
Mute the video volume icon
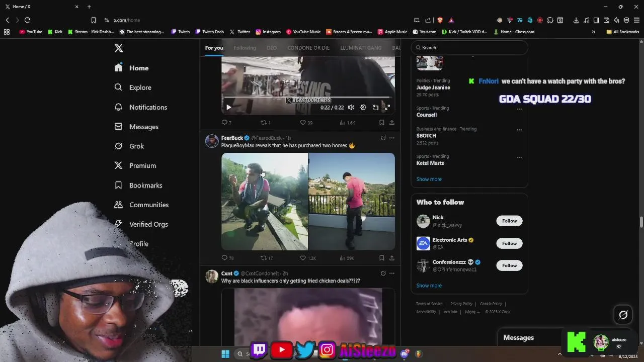[x=351, y=107]
